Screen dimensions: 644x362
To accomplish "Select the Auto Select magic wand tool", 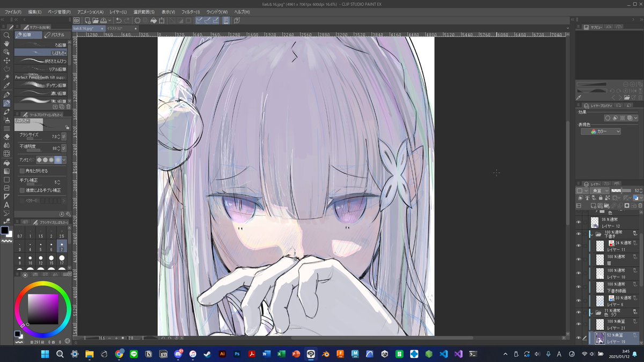I will click(x=6, y=77).
